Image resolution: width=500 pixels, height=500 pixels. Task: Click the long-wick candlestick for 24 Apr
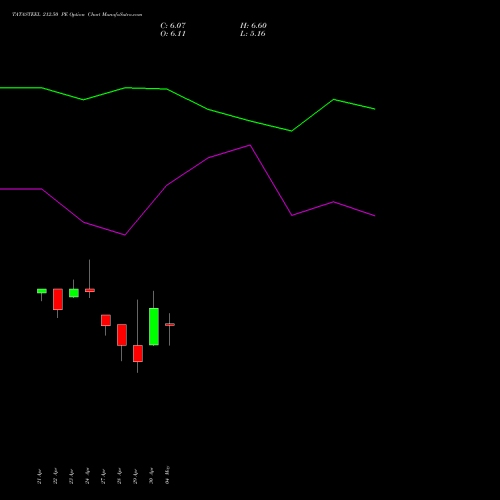tap(90, 290)
